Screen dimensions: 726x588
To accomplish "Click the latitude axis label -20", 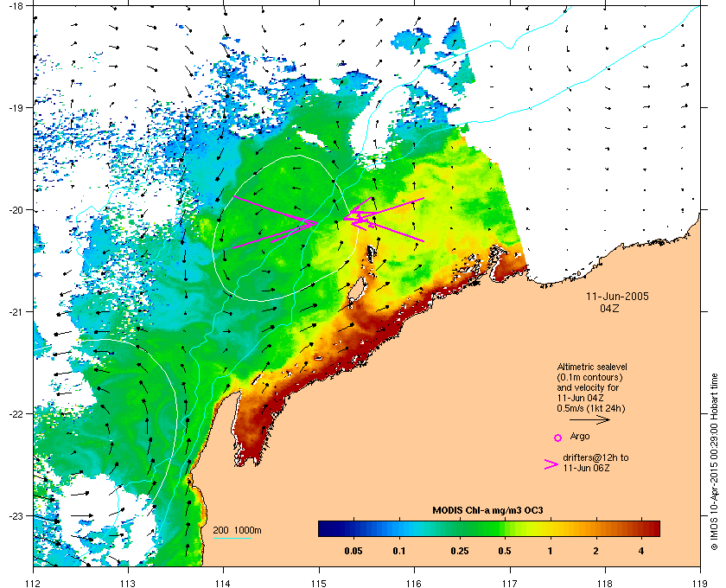I will tap(16, 210).
